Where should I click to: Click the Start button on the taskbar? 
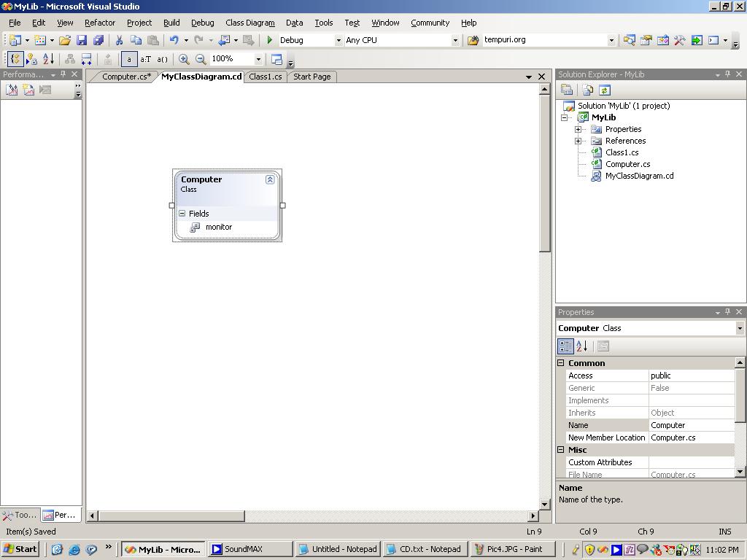click(x=20, y=549)
